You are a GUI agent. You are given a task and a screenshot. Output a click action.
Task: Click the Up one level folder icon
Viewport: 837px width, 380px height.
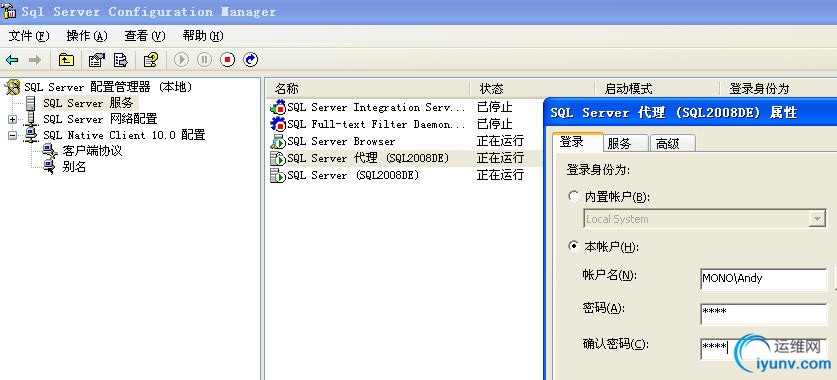[x=66, y=60]
